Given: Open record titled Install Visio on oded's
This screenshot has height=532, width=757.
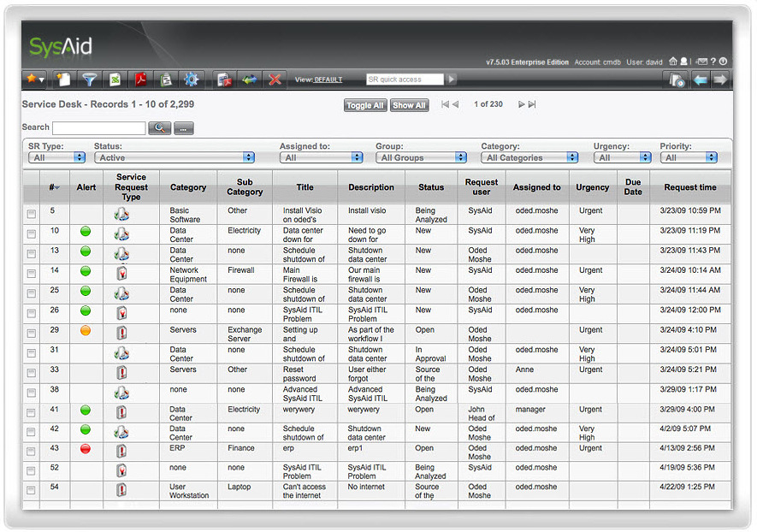Looking at the screenshot, I should click(302, 215).
